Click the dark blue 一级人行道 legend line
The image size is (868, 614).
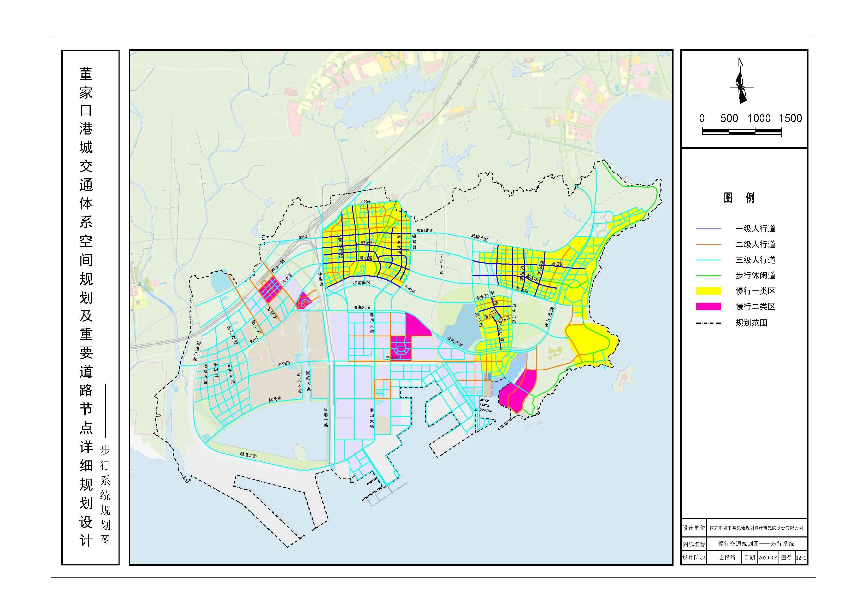(x=708, y=229)
